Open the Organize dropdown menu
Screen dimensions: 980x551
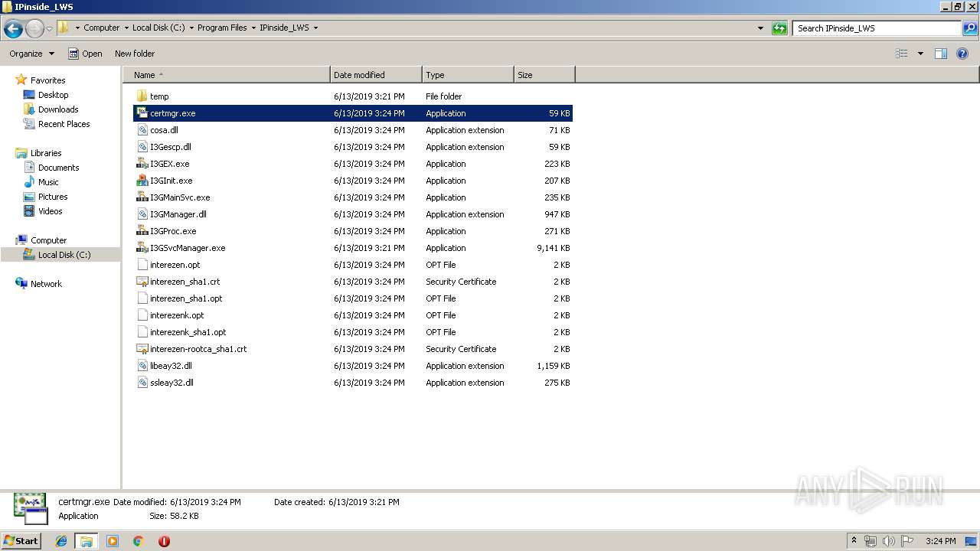pyautogui.click(x=32, y=54)
